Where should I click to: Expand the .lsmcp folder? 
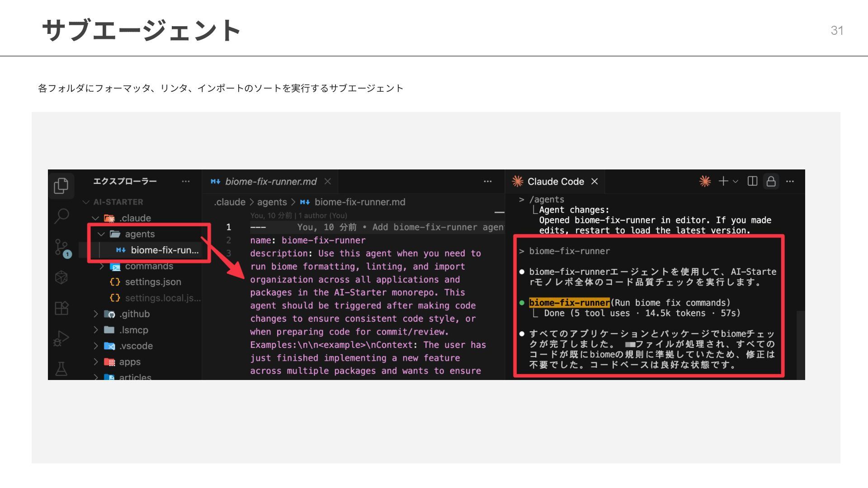tap(95, 330)
